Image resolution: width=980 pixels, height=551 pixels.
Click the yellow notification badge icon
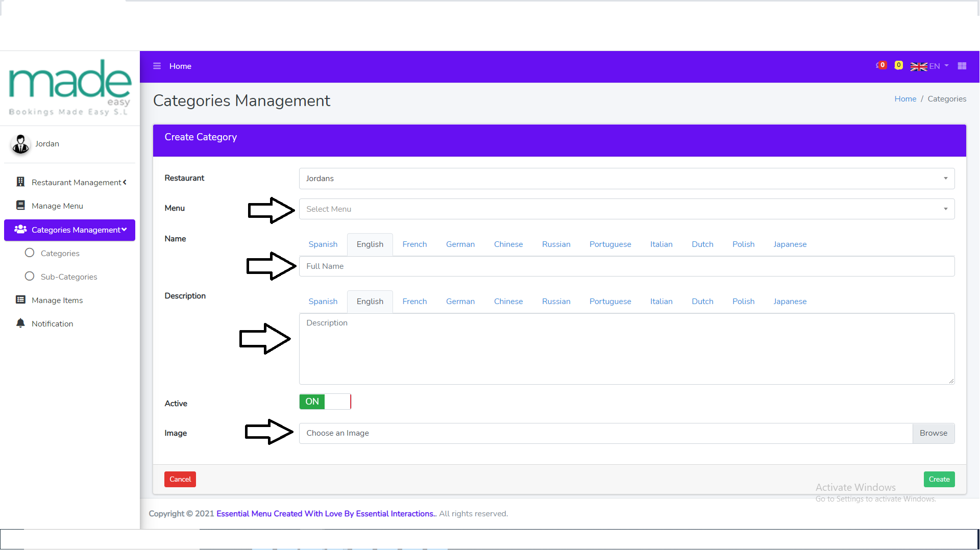coord(899,65)
